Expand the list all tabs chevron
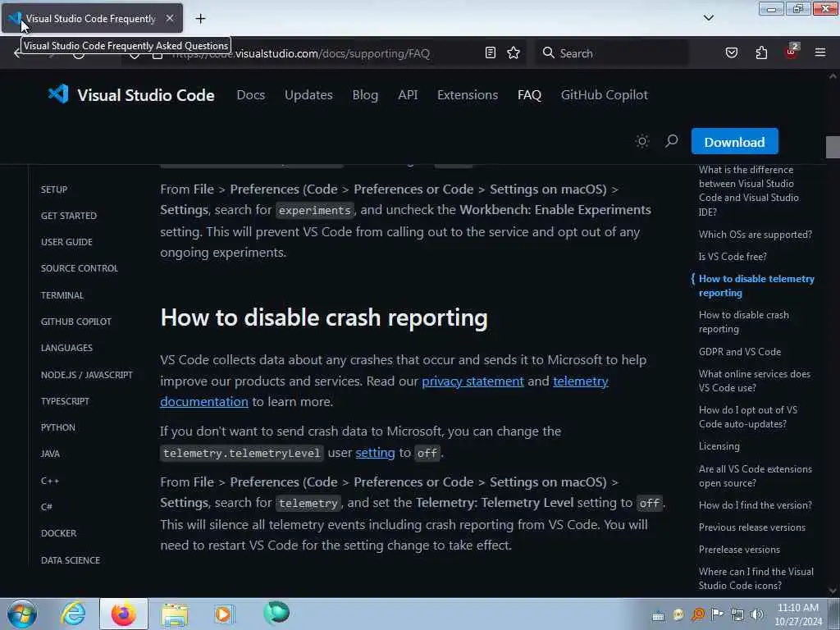This screenshot has width=840, height=630. coord(708,18)
